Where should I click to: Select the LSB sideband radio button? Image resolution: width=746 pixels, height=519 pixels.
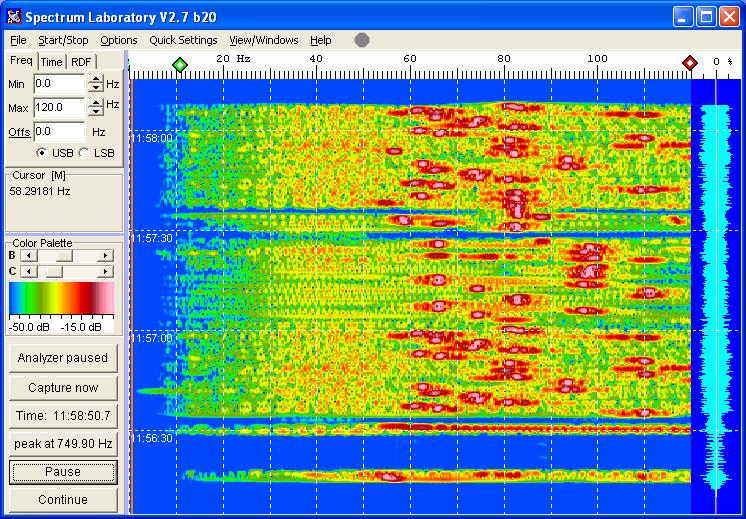83,153
